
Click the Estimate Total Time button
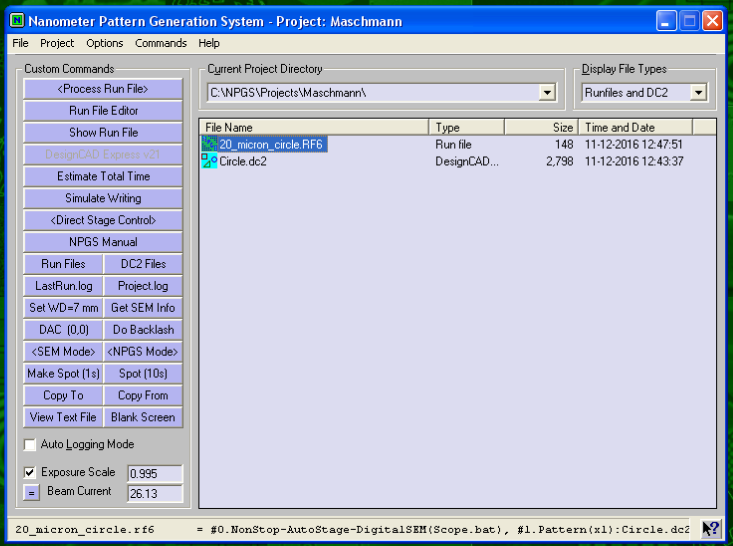[x=103, y=176]
